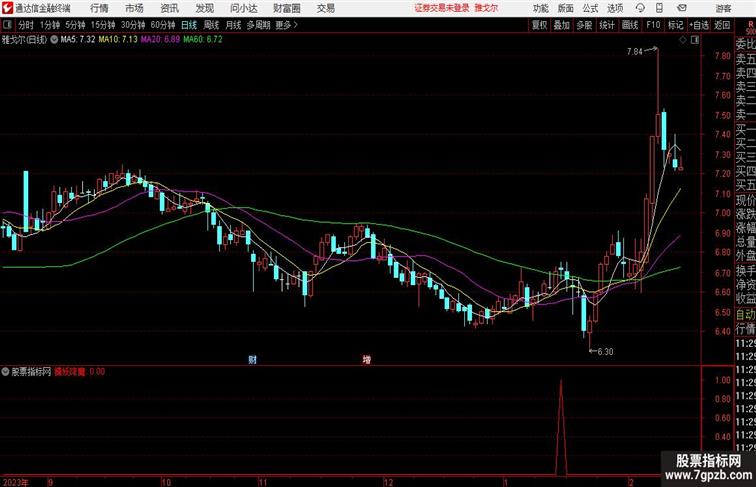Select the 日线 daily chart tab
Screen dimensions: 756x487
(189, 25)
